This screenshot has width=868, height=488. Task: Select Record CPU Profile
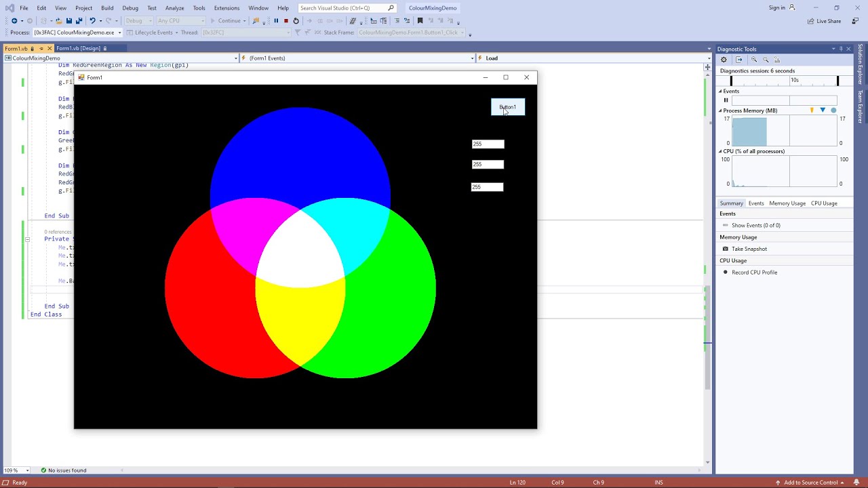[x=725, y=272]
